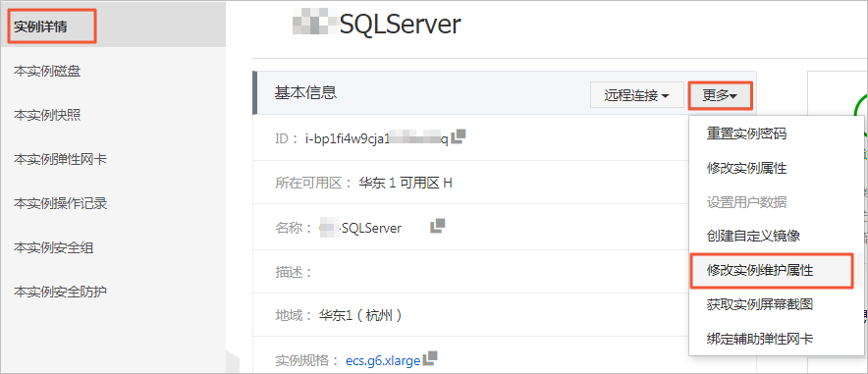Click the instance ID value i-bp1fi4w9cja1
Image resolution: width=868 pixels, height=374 pixels.
[x=376, y=138]
